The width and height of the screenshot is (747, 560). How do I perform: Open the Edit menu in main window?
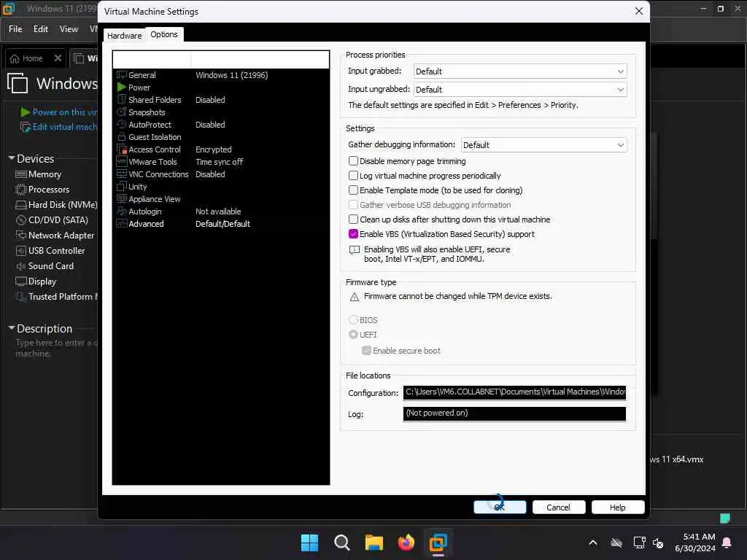coord(41,29)
